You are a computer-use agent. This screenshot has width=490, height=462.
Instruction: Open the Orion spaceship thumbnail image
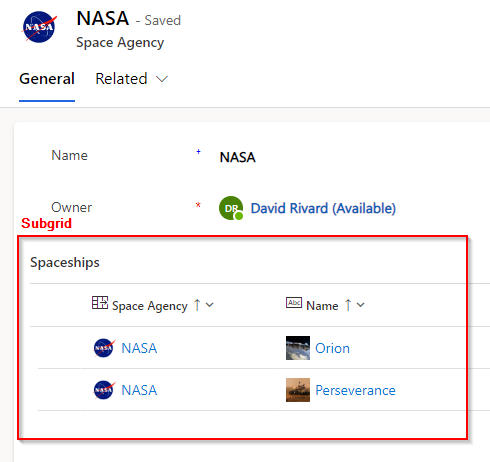(298, 348)
